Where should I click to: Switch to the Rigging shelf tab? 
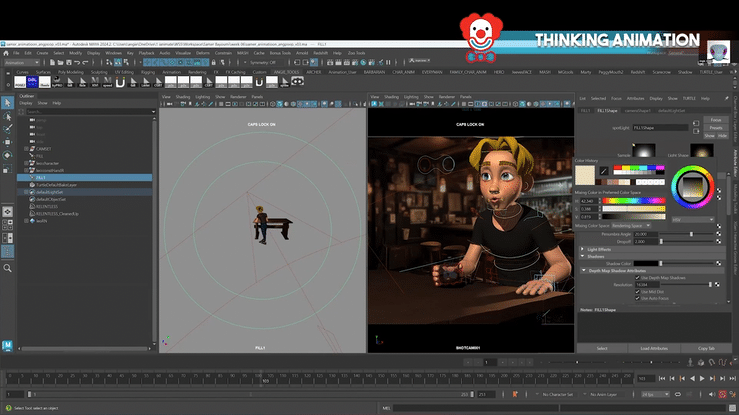point(148,72)
